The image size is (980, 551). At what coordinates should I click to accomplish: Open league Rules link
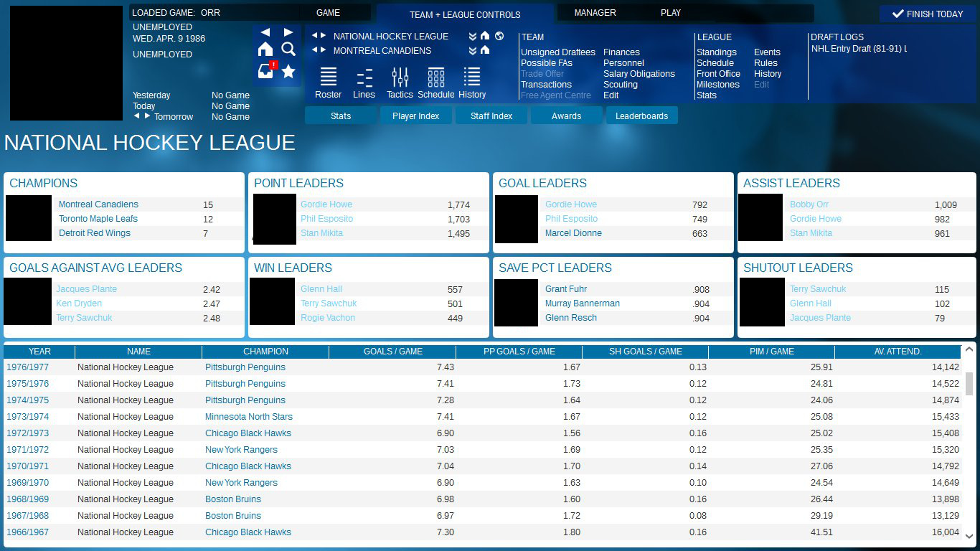point(765,63)
